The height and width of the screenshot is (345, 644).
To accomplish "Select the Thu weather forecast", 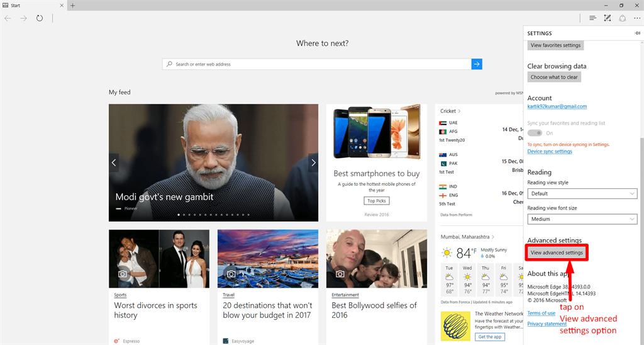I will tap(486, 280).
